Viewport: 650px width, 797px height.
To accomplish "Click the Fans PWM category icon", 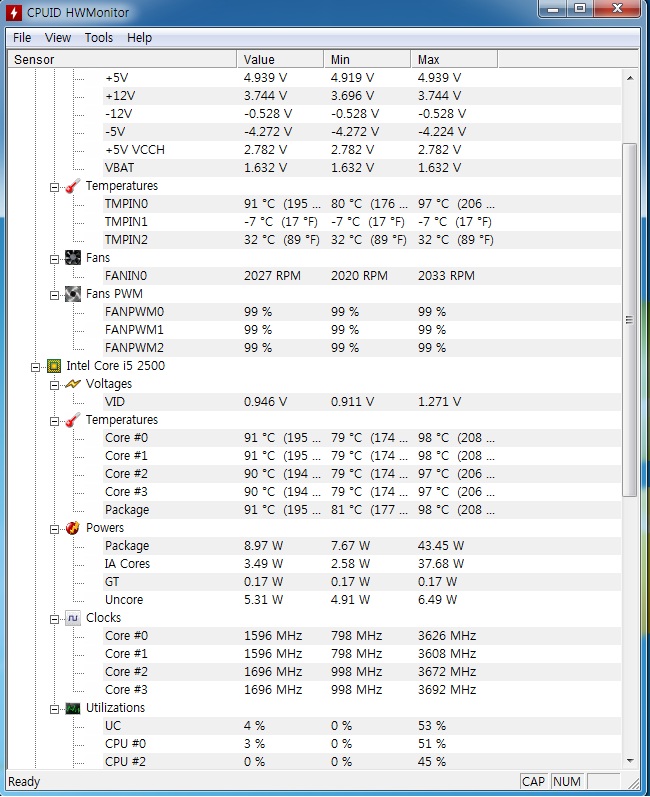I will 73,294.
